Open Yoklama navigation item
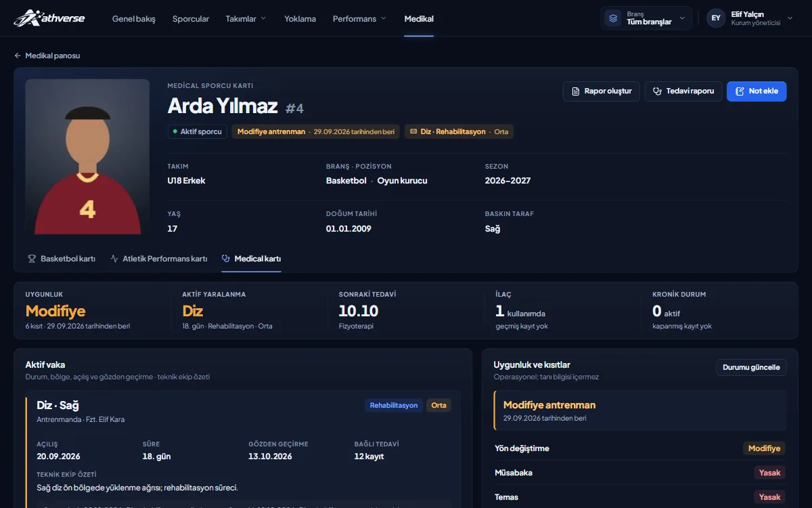 tap(300, 19)
